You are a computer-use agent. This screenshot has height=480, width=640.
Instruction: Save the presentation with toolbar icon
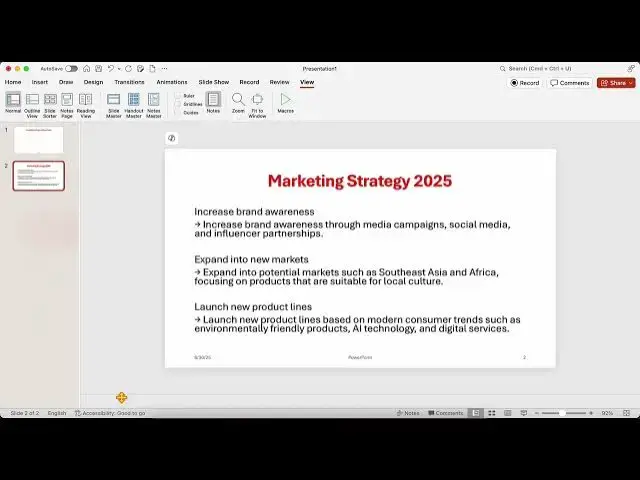coord(98,69)
